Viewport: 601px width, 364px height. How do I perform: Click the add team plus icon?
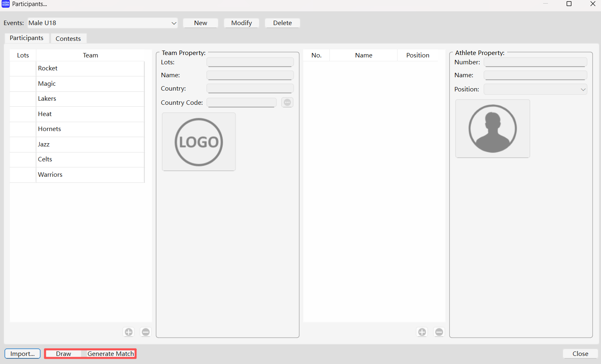(x=129, y=332)
